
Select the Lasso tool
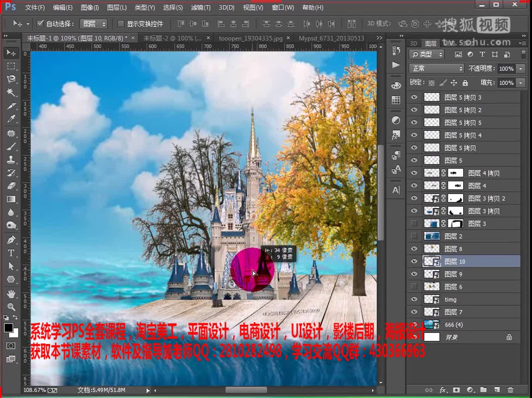pyautogui.click(x=11, y=79)
